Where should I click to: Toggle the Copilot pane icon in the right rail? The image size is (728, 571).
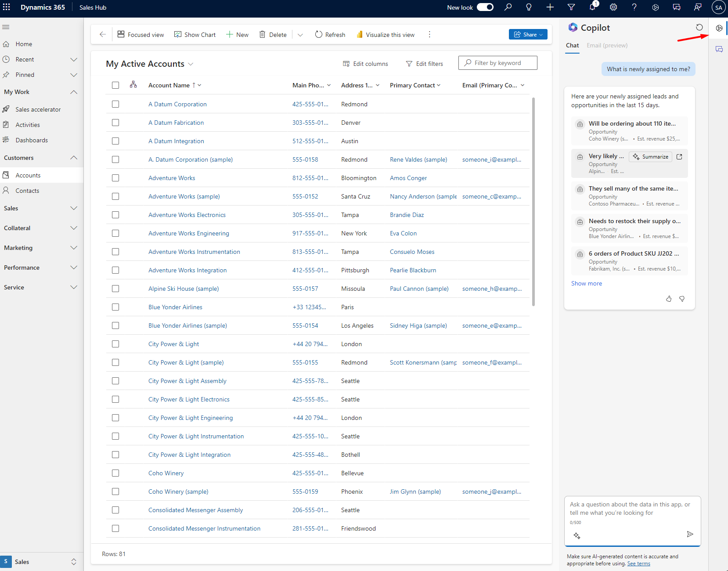point(719,28)
